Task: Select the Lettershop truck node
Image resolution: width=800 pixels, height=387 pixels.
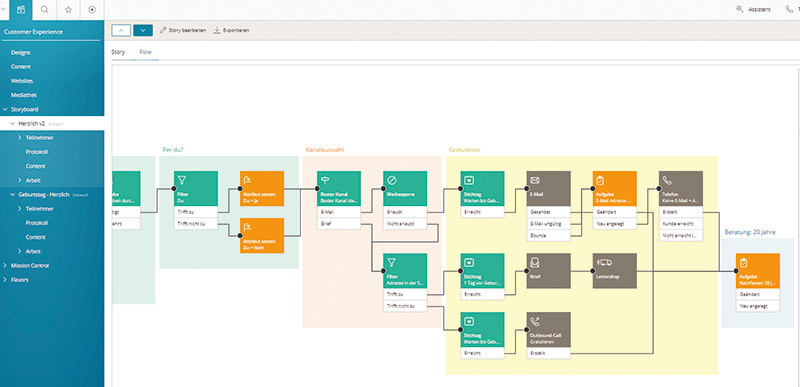Action: (x=614, y=271)
